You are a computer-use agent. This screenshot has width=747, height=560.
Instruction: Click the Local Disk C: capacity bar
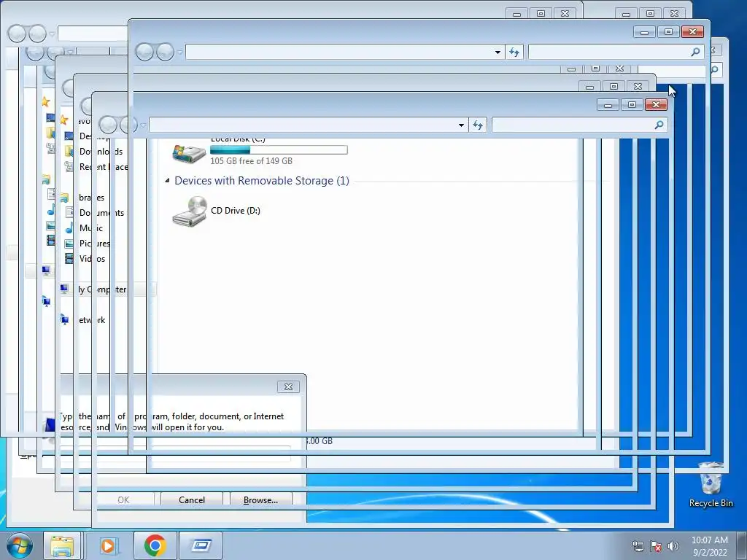[279, 150]
